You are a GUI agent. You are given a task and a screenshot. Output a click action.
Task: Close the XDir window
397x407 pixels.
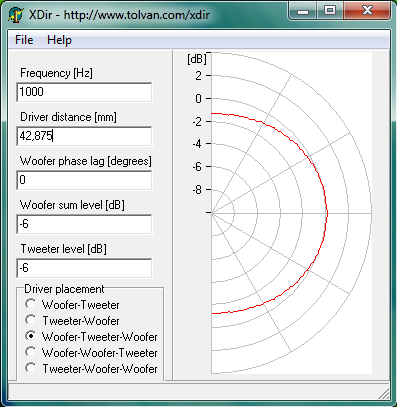pyautogui.click(x=367, y=11)
